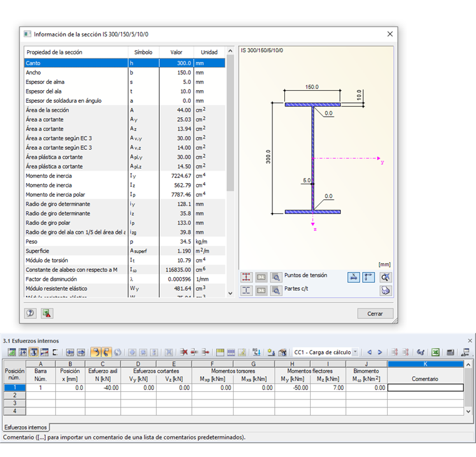Click the Unidad column header
Viewport: 476px width, 457px height.
coord(209,52)
